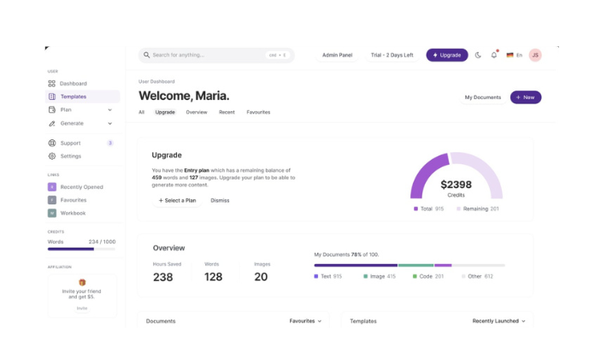The image size is (595, 364).
Task: Expand the Plan submenu chevron
Action: (x=109, y=110)
